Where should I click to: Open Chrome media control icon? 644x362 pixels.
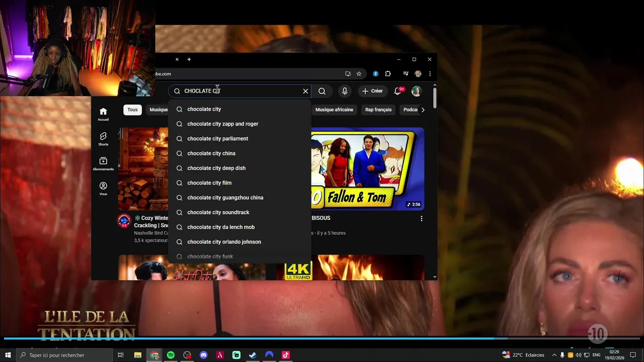[x=406, y=74]
